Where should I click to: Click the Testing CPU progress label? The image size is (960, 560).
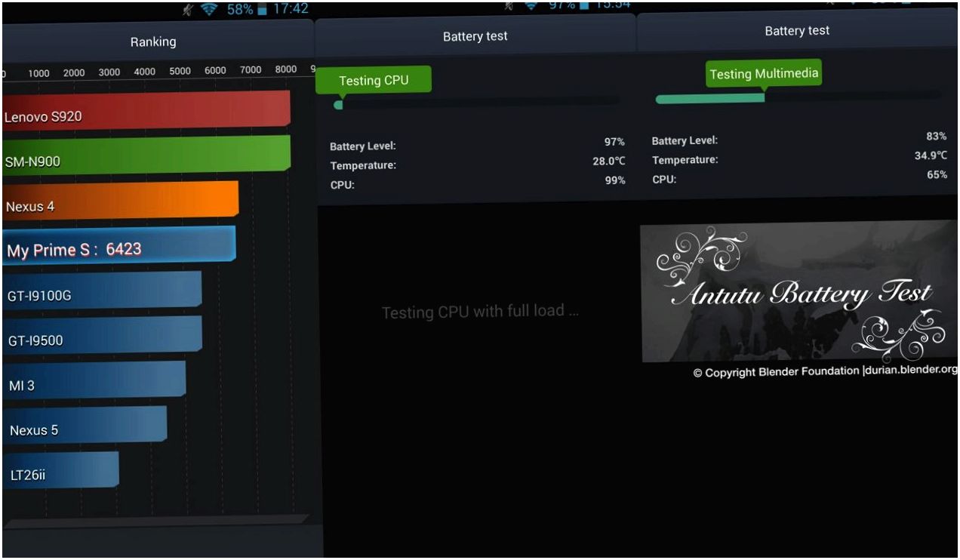(x=374, y=80)
